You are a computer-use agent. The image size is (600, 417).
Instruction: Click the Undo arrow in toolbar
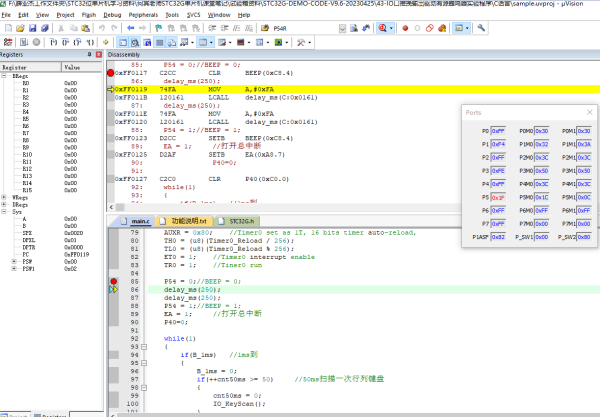[102, 29]
